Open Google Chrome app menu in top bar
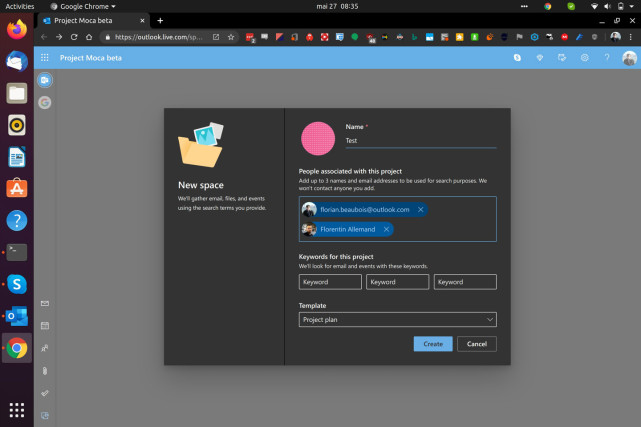The image size is (641, 427). (x=83, y=6)
